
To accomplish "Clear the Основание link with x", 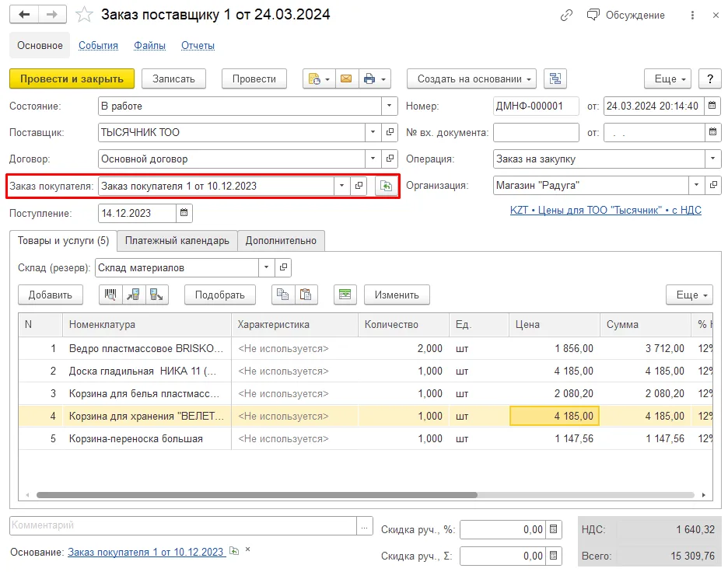I will coord(248,549).
